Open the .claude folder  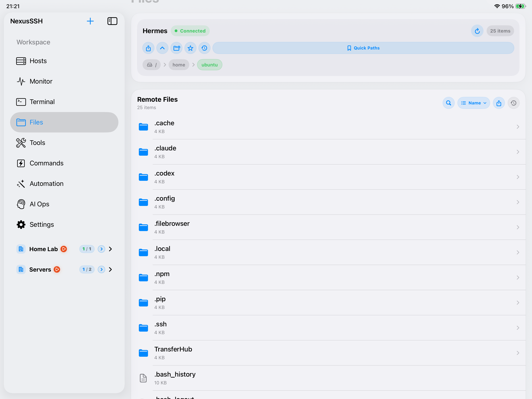click(x=329, y=152)
